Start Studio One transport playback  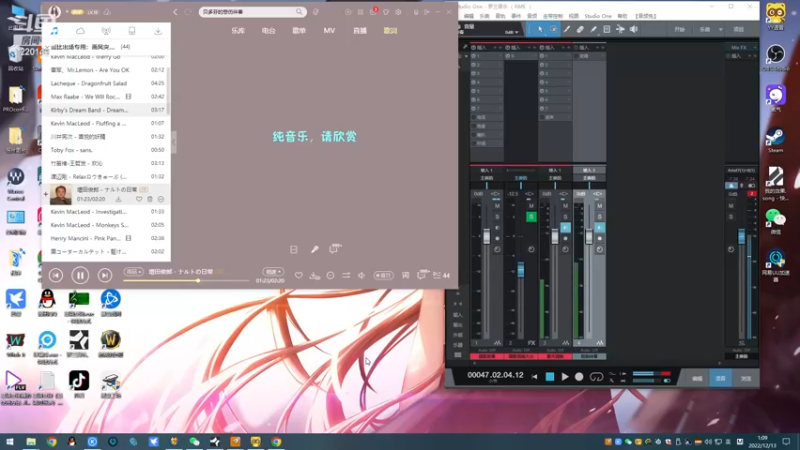(x=565, y=377)
